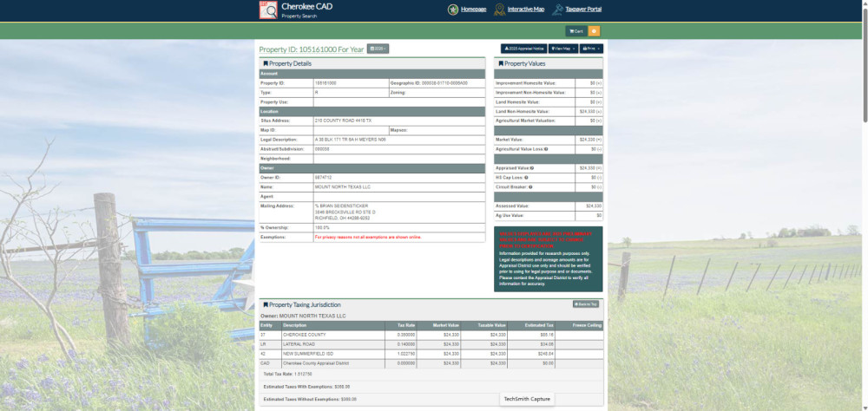The height and width of the screenshot is (411, 868).
Task: Click the Property Taxing Jurisdiction bookmark icon
Action: click(x=266, y=305)
